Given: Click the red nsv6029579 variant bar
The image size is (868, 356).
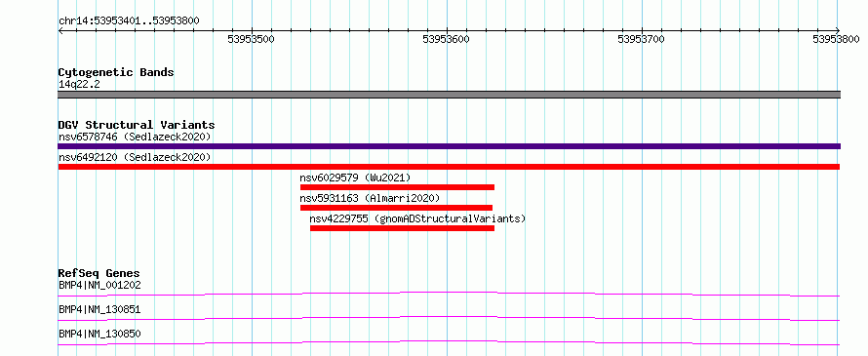Looking at the screenshot, I should pos(397,187).
